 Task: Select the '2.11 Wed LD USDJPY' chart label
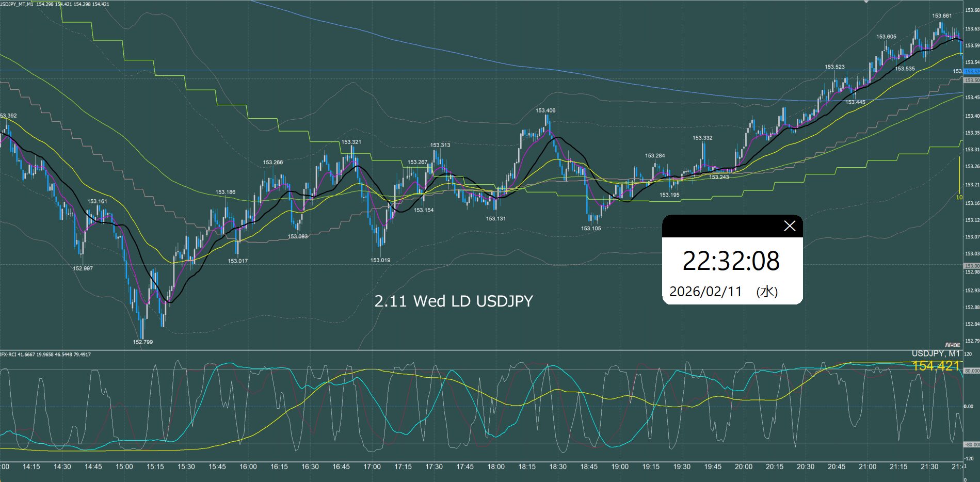453,301
